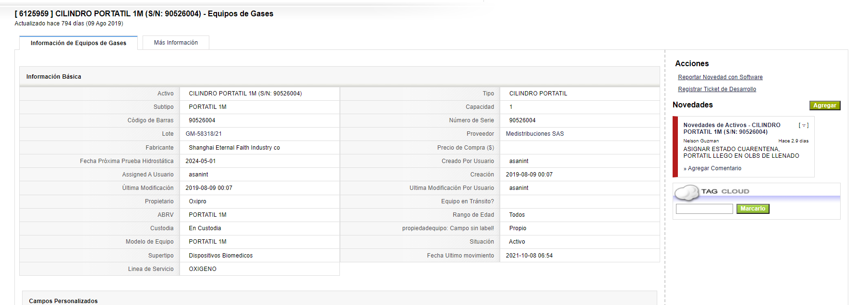Click the Shanghai Eternal Faith Industry fabricante value
The image size is (868, 305).
(234, 148)
